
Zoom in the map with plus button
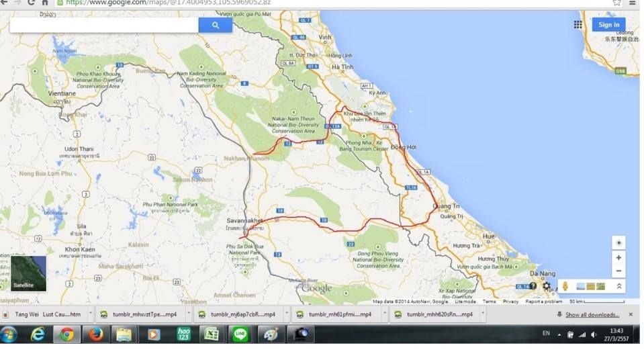pos(618,258)
